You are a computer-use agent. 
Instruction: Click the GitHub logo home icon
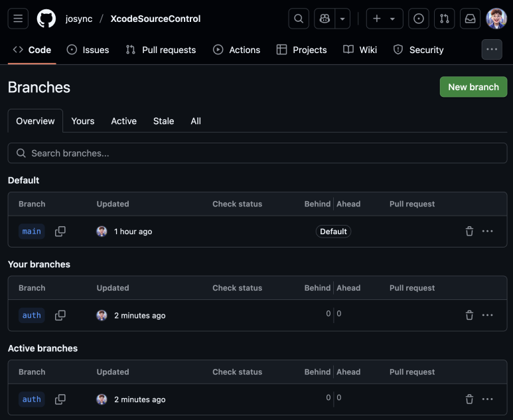(x=46, y=19)
